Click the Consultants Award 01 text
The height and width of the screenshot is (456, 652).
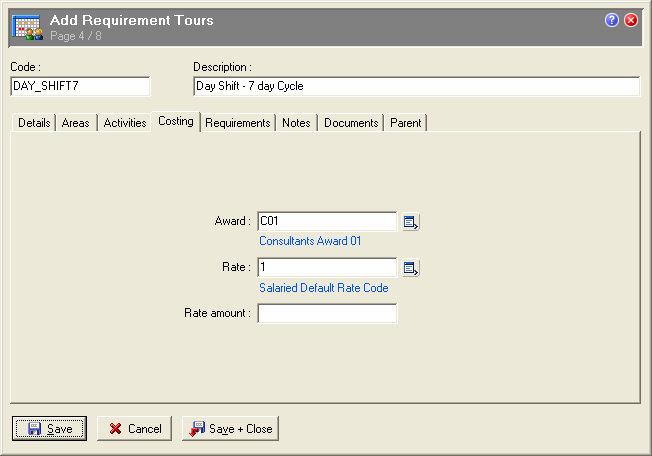[310, 241]
